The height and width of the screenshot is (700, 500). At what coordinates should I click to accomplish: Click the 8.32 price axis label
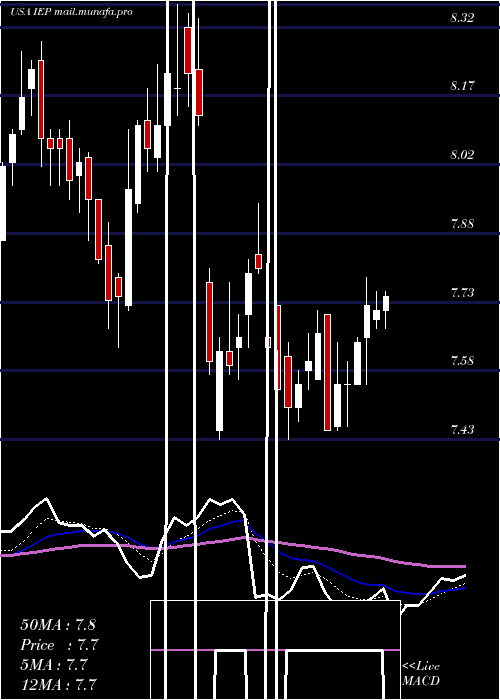tap(462, 18)
